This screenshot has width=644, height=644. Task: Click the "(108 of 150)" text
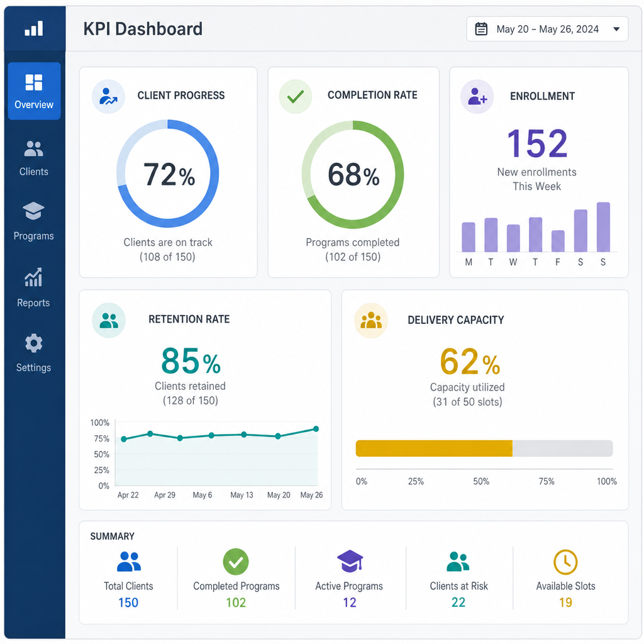point(167,257)
